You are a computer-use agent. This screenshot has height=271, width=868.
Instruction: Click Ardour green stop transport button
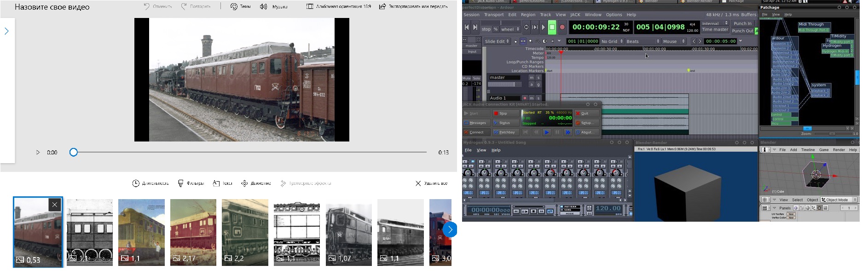552,27
